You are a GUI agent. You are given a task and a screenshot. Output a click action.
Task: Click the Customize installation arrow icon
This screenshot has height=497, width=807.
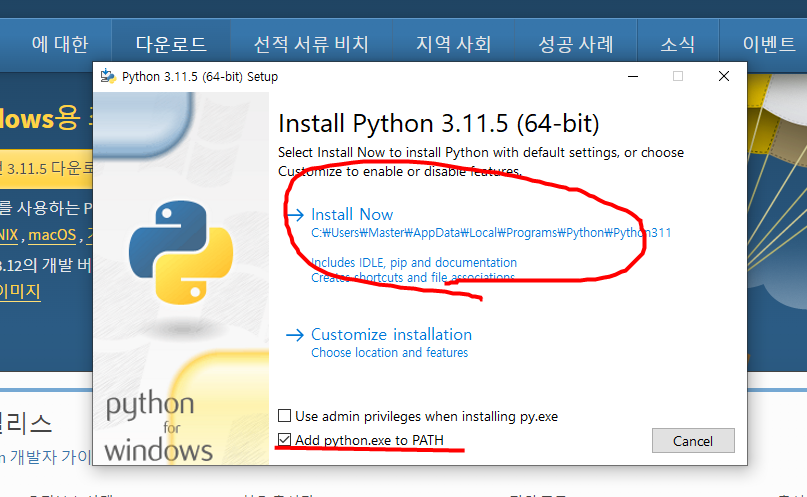tap(295, 335)
